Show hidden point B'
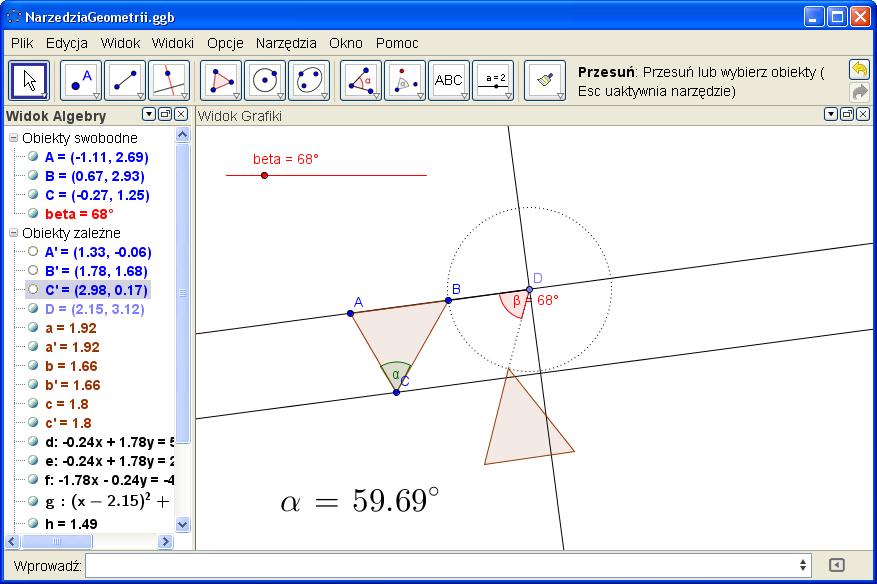 coord(33,271)
